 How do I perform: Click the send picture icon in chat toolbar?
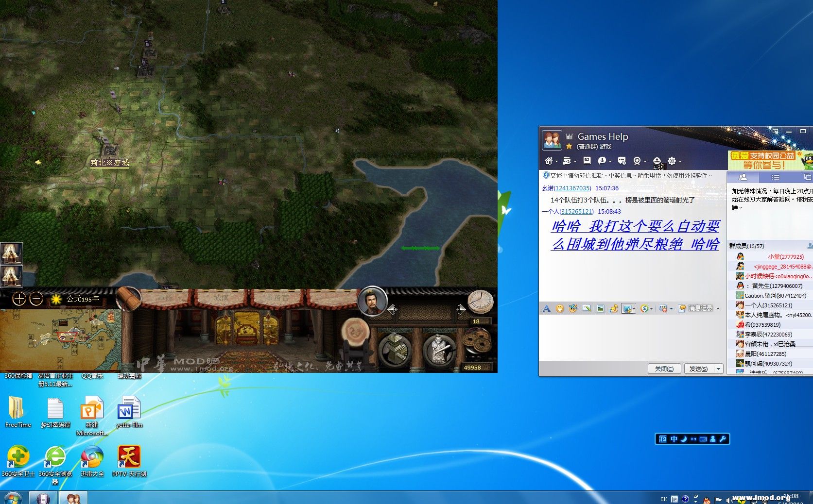click(600, 309)
